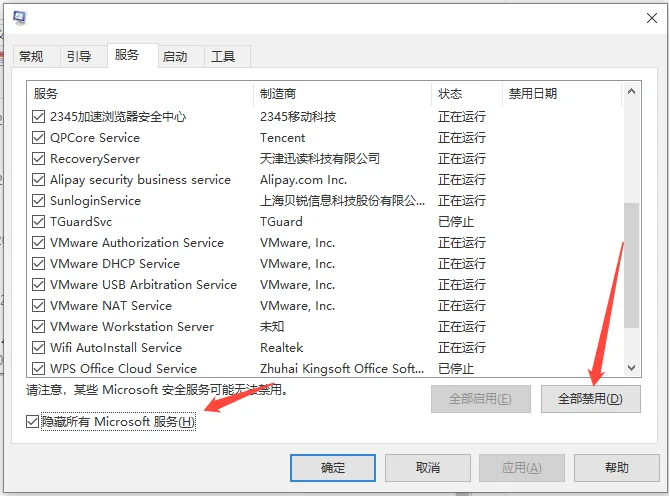Select 天津迅读科技有限公司 manufacturer cell

320,159
